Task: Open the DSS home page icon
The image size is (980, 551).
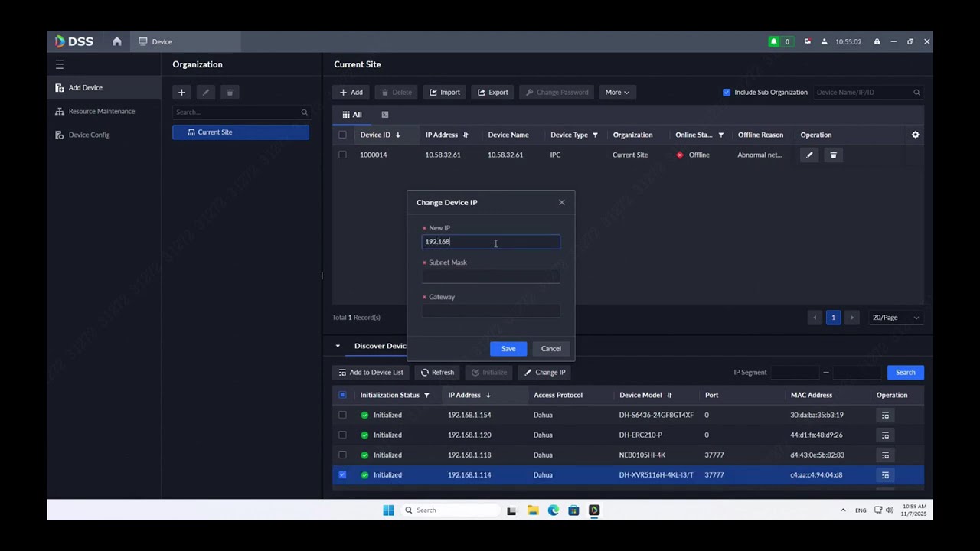Action: pyautogui.click(x=117, y=41)
